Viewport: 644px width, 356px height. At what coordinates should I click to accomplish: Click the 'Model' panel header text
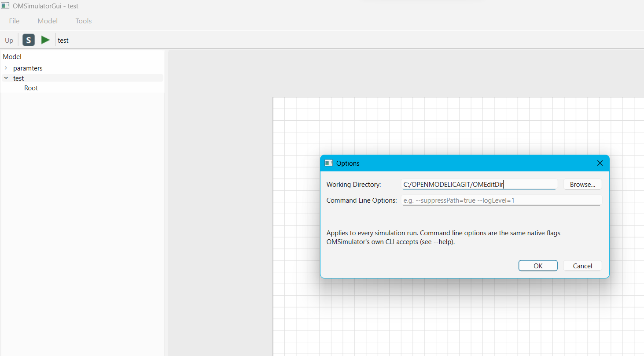pyautogui.click(x=12, y=57)
